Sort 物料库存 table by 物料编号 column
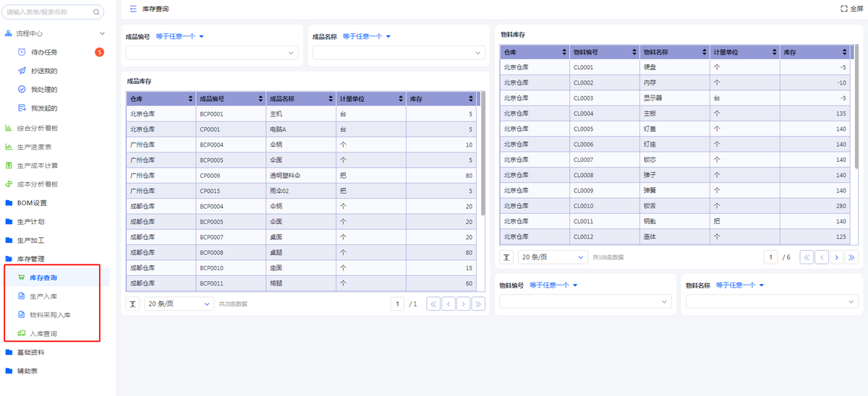The image size is (868, 396). pyautogui.click(x=634, y=52)
